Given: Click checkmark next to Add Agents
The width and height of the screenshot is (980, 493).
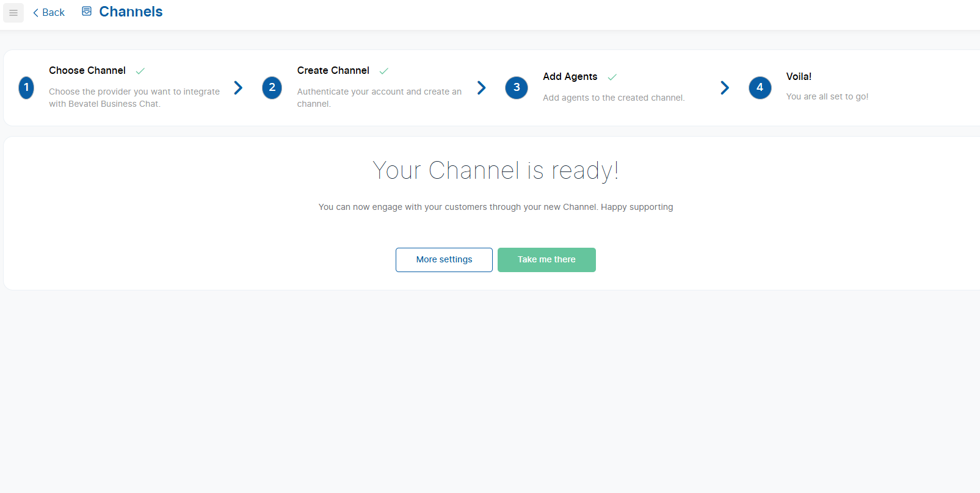Looking at the screenshot, I should [612, 77].
